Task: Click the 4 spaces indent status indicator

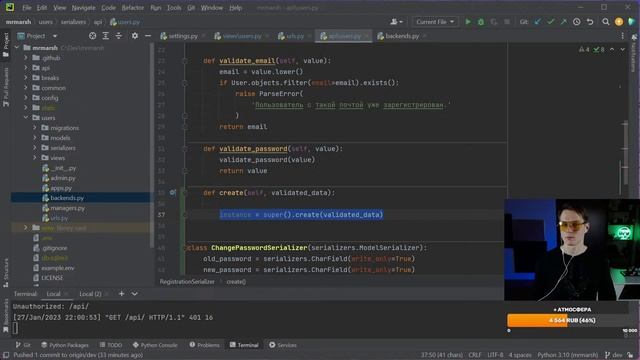Action: click(x=520, y=355)
